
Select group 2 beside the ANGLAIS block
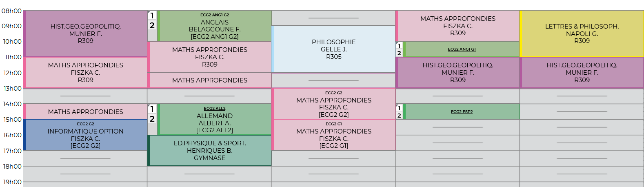(x=152, y=25)
